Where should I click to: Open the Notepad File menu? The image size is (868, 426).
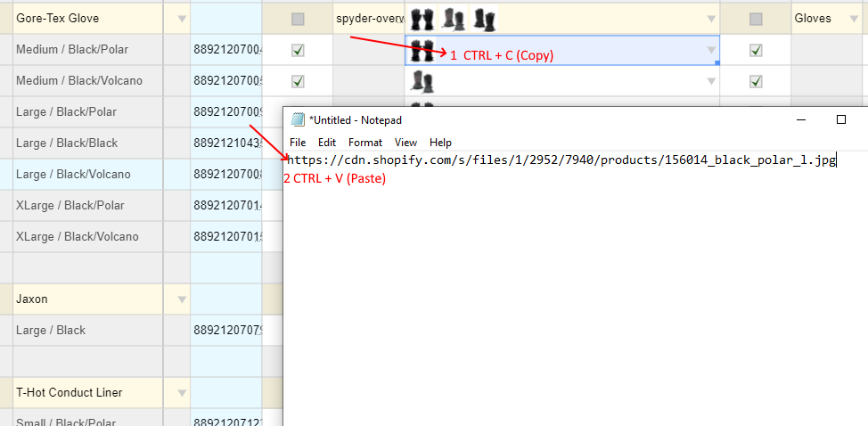coord(298,143)
